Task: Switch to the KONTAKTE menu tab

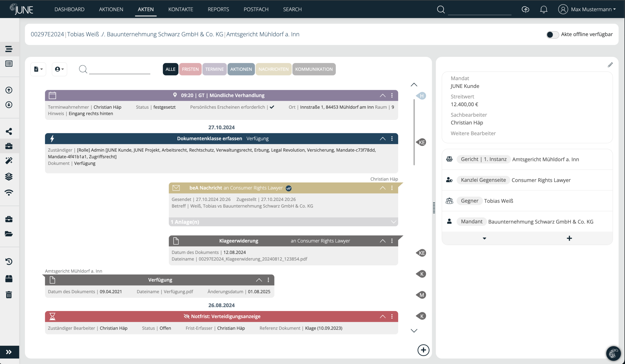Action: 181,10
